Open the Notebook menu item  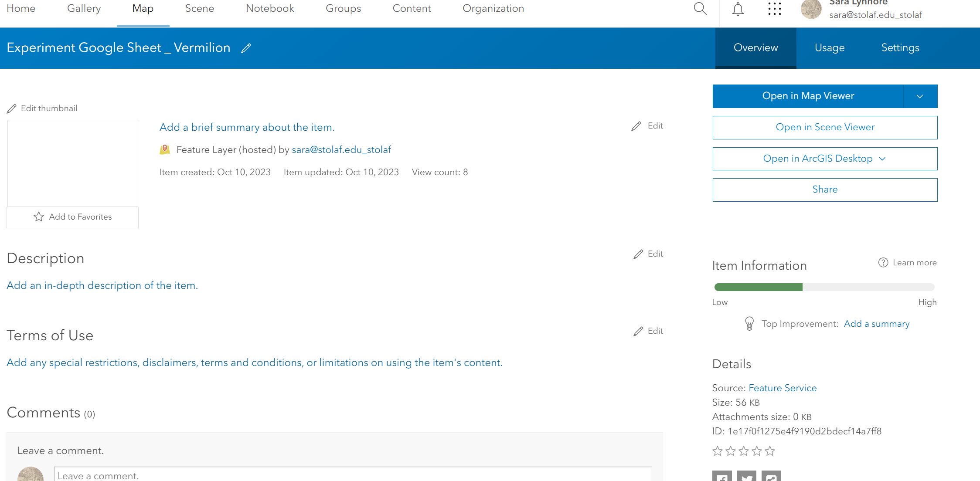click(x=270, y=9)
